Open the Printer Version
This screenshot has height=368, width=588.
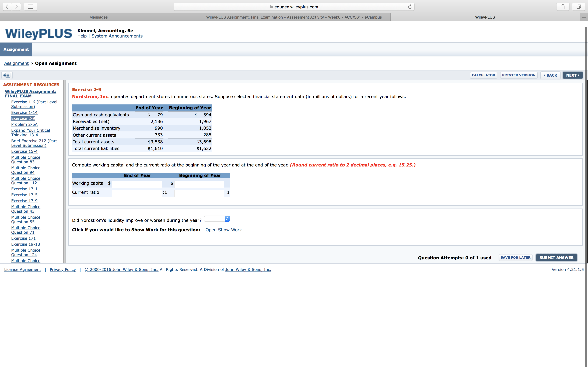coord(519,75)
